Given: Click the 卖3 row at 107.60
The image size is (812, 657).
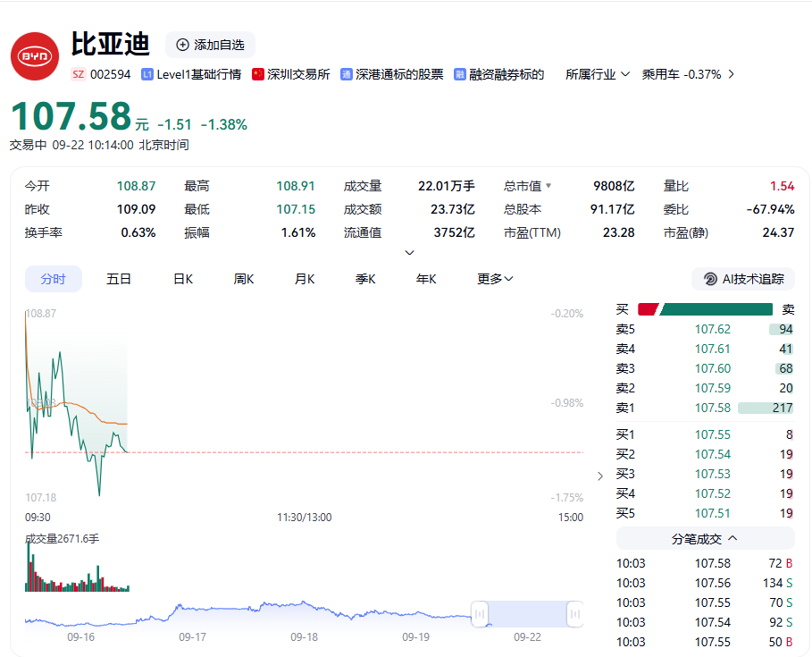Looking at the screenshot, I should 704,368.
